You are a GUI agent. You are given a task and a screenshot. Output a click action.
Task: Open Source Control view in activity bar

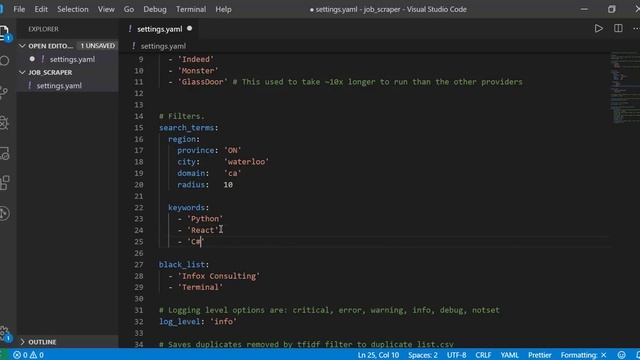(4, 92)
